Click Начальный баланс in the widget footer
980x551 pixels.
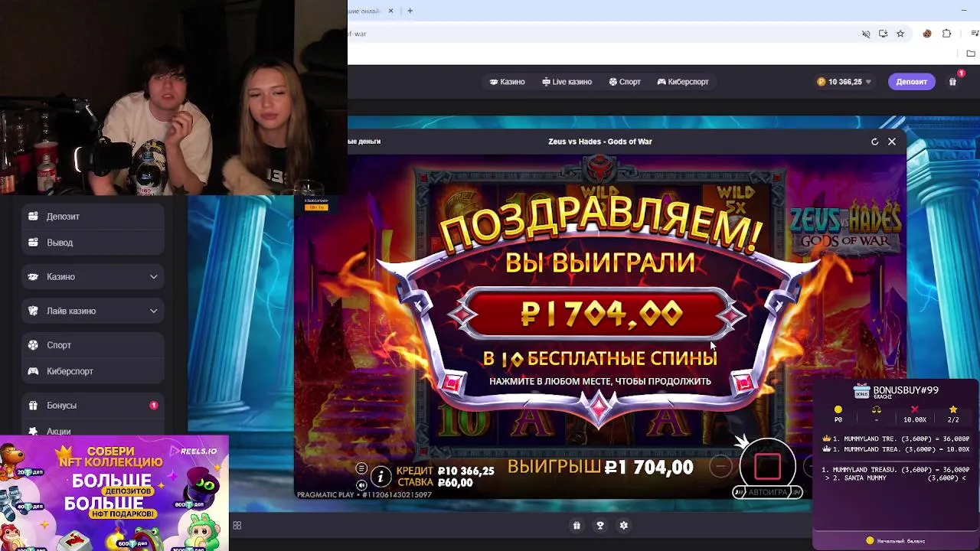[896, 541]
